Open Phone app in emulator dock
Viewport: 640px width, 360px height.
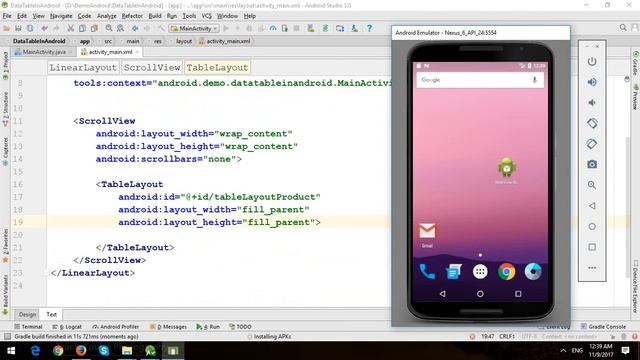pyautogui.click(x=427, y=272)
